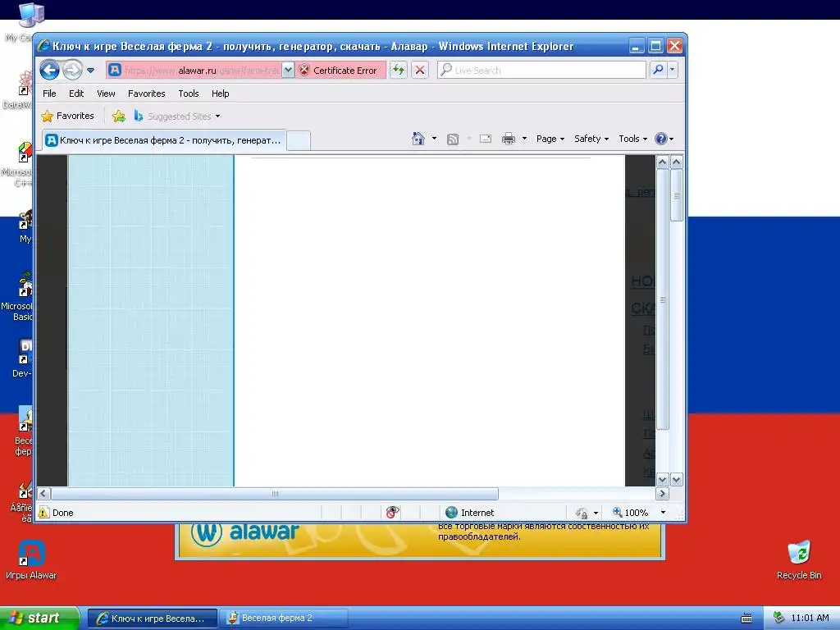Open the Favorites menu in menu bar
Image resolution: width=840 pixels, height=630 pixels.
pyautogui.click(x=146, y=94)
